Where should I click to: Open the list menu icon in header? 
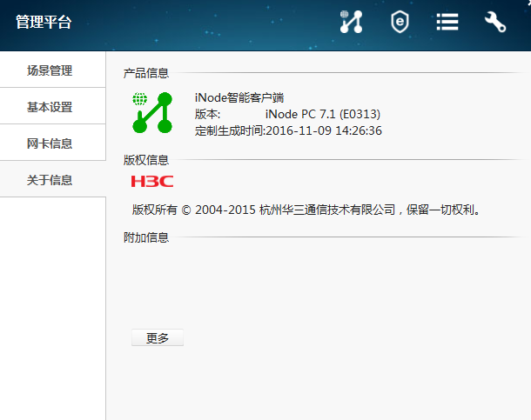click(447, 22)
